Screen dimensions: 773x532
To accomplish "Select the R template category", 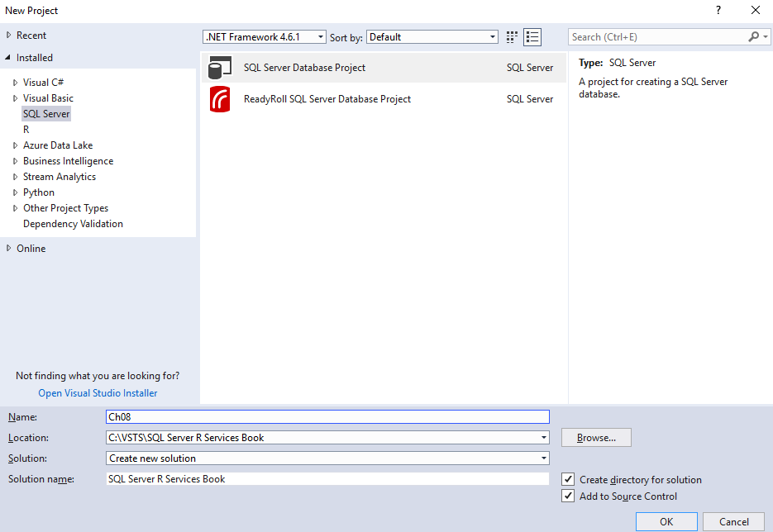I will (x=26, y=130).
